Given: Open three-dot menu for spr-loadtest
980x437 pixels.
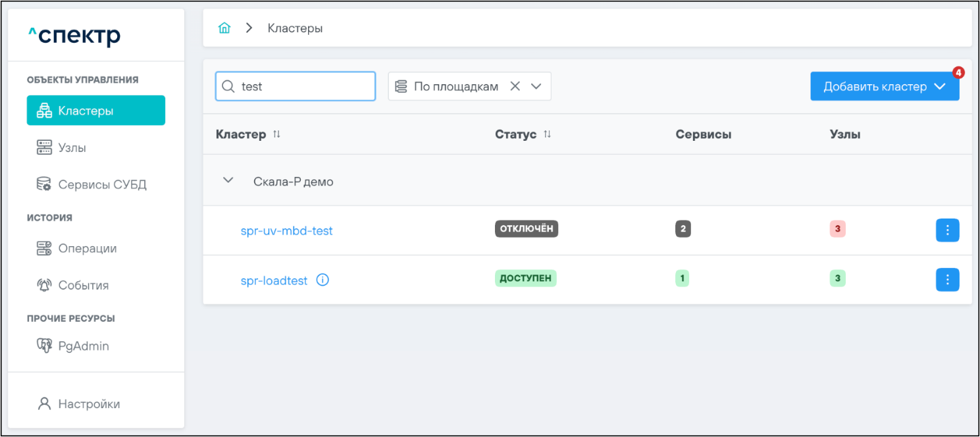Looking at the screenshot, I should click(x=947, y=280).
